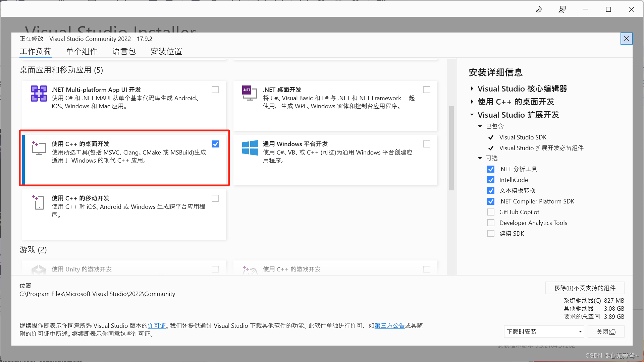
Task: Click the .NET desktop development icon
Action: click(250, 93)
